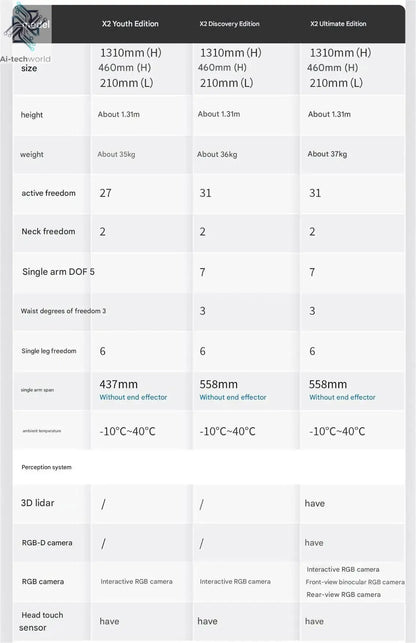Click the 3D lidar row label
The width and height of the screenshot is (416, 643).
37,503
